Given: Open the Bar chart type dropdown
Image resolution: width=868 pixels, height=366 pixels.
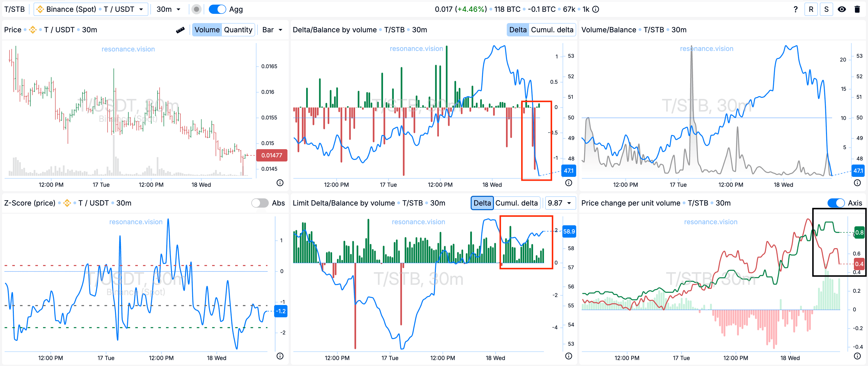Looking at the screenshot, I should point(272,30).
